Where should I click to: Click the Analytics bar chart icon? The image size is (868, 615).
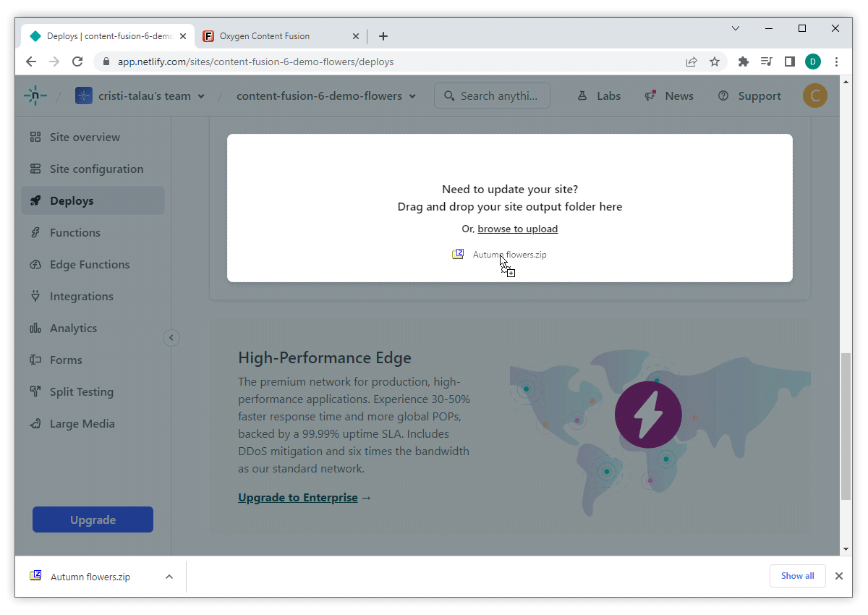click(35, 328)
